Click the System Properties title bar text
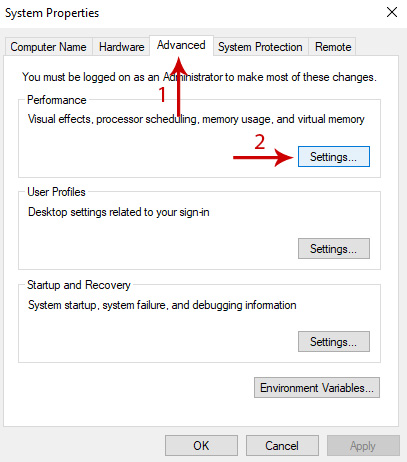The image size is (407, 462). pos(52,13)
